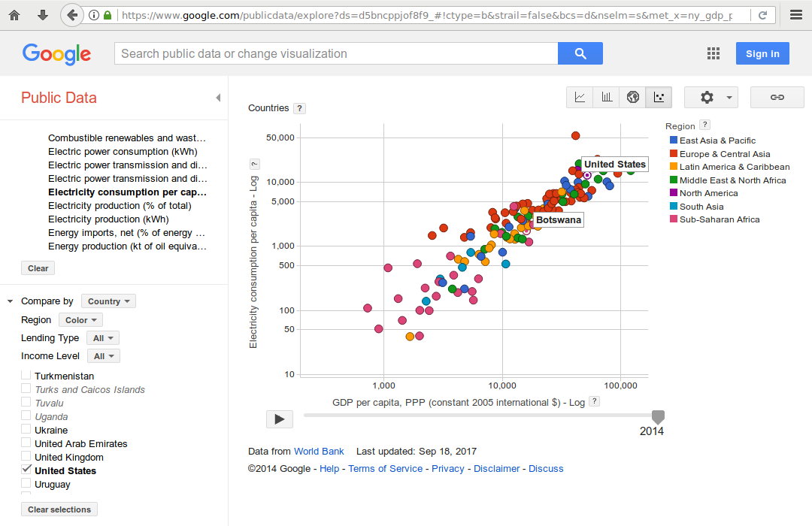Viewport: 812px width, 526px height.
Task: Switch to line chart view
Action: pyautogui.click(x=580, y=97)
